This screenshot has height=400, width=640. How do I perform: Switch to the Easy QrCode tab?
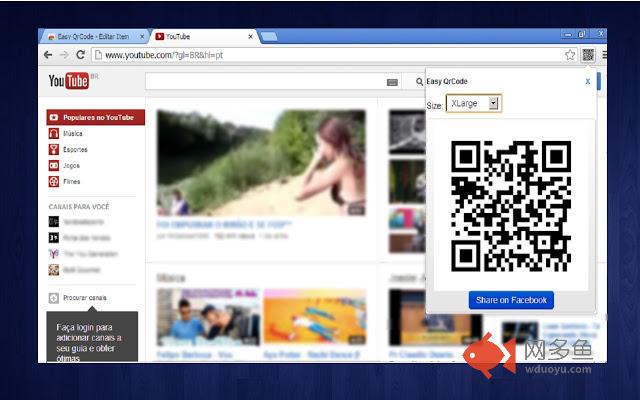click(93, 36)
